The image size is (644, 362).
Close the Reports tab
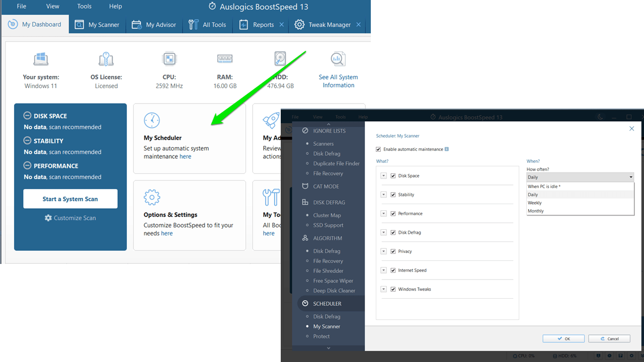[x=282, y=25]
